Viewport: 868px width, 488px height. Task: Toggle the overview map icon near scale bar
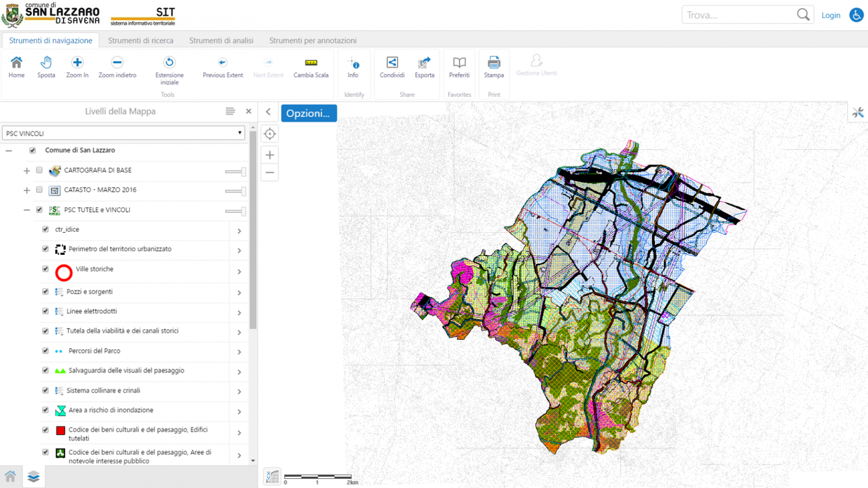click(x=272, y=476)
